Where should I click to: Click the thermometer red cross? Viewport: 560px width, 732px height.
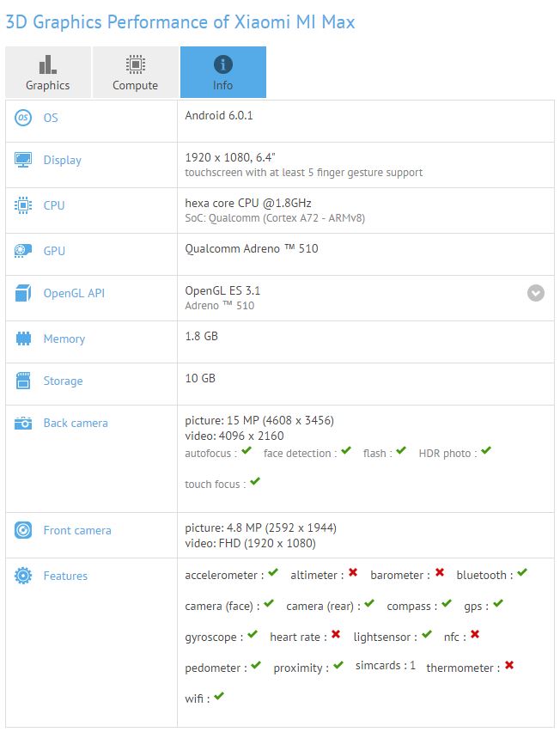pyautogui.click(x=509, y=665)
